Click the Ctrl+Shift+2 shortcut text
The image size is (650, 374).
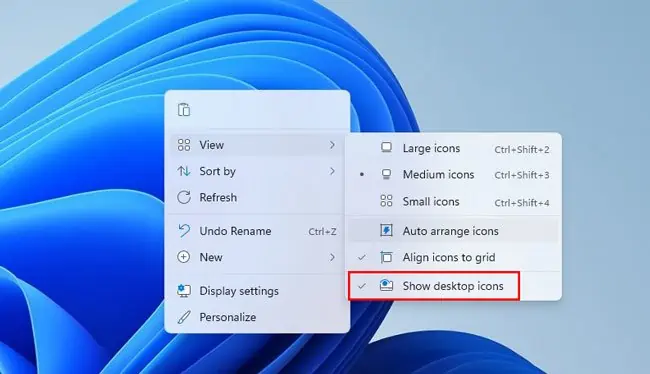point(521,149)
